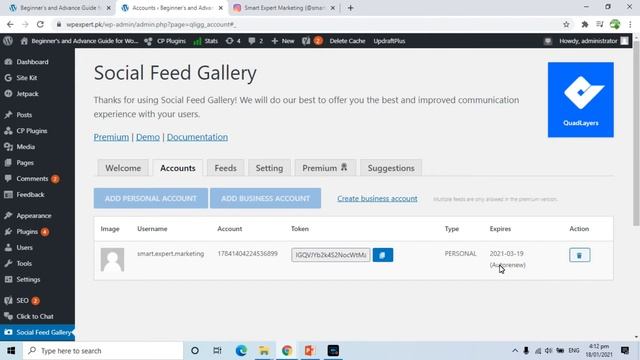
Task: Open Howdy administrator account menu
Action: point(593,41)
